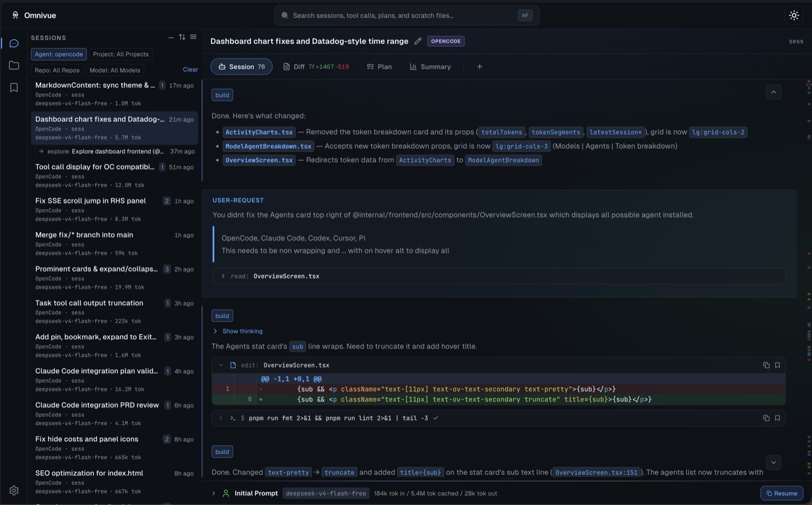Viewport: 812px width, 505px height.
Task: Switch to the Diff tab
Action: point(316,67)
